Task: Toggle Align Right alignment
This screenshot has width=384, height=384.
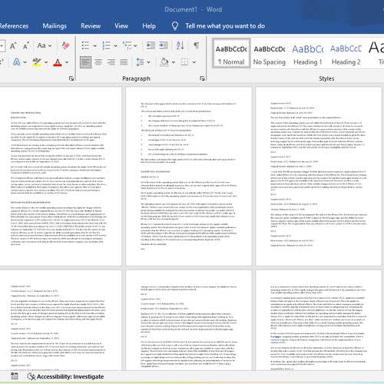Action: 111,62
